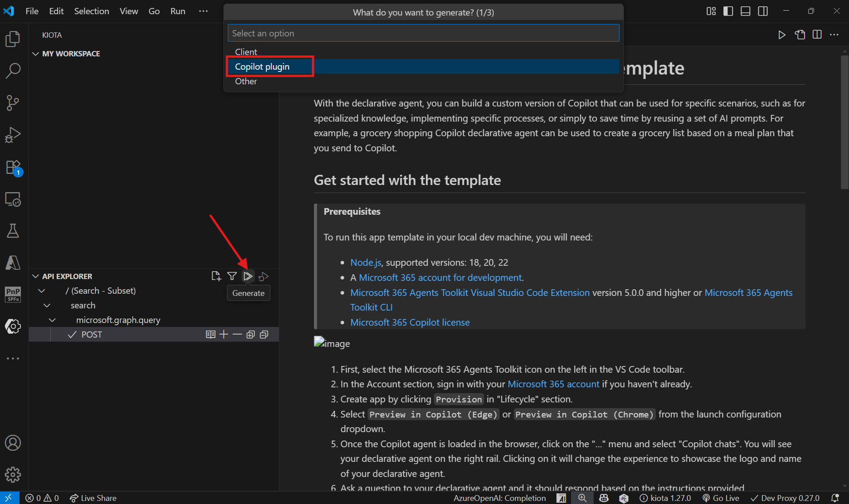Open the Azure view in activity bar
Screen dimensions: 849x504
tap(13, 263)
